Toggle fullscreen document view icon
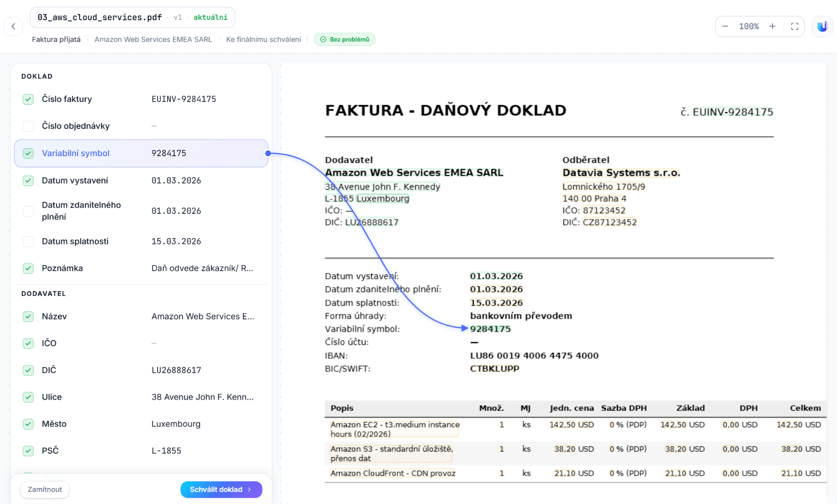837x504 pixels. coord(795,26)
